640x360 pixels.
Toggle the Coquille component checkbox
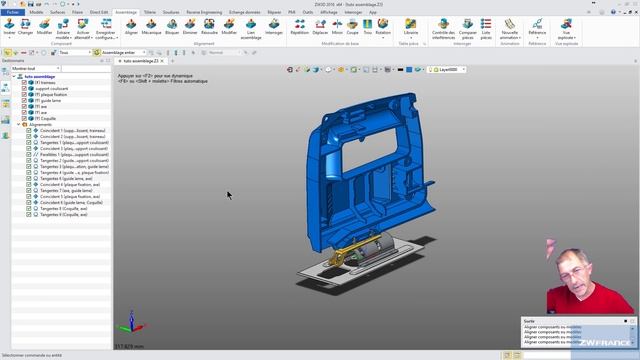click(24, 118)
